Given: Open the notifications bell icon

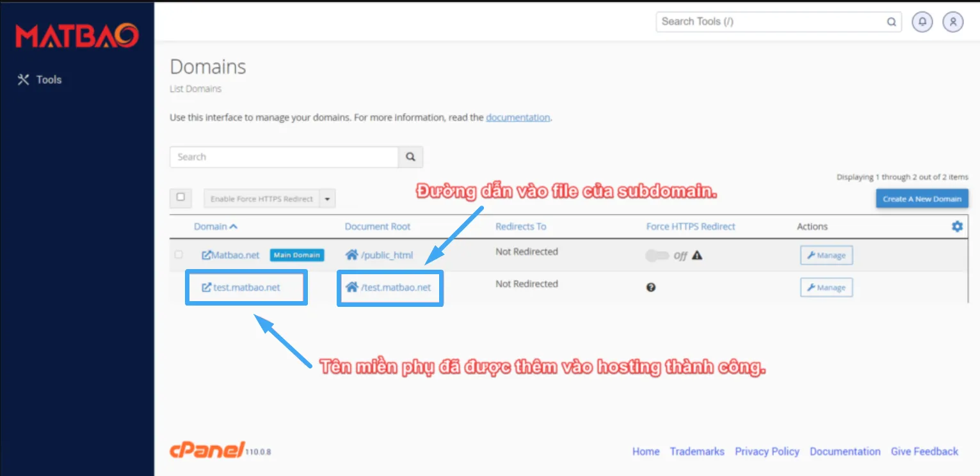Looking at the screenshot, I should (x=922, y=22).
